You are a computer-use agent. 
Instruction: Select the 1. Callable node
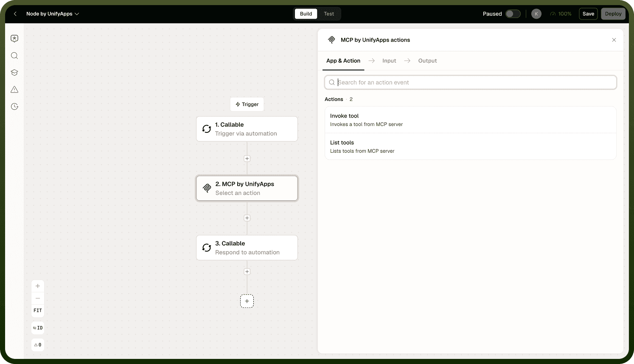point(247,129)
